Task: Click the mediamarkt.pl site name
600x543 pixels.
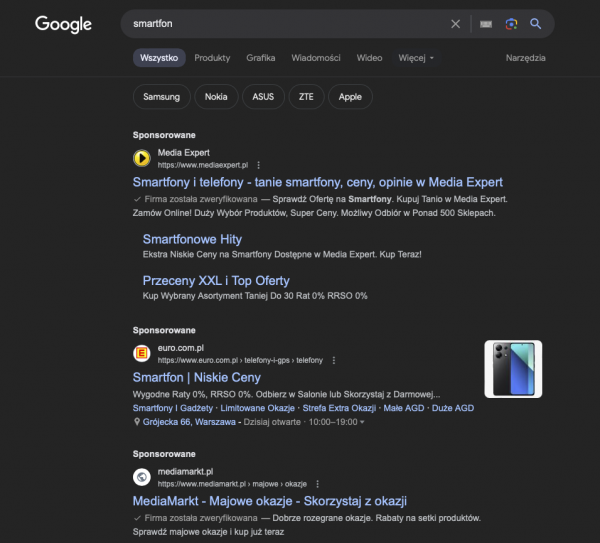Action: [x=186, y=471]
